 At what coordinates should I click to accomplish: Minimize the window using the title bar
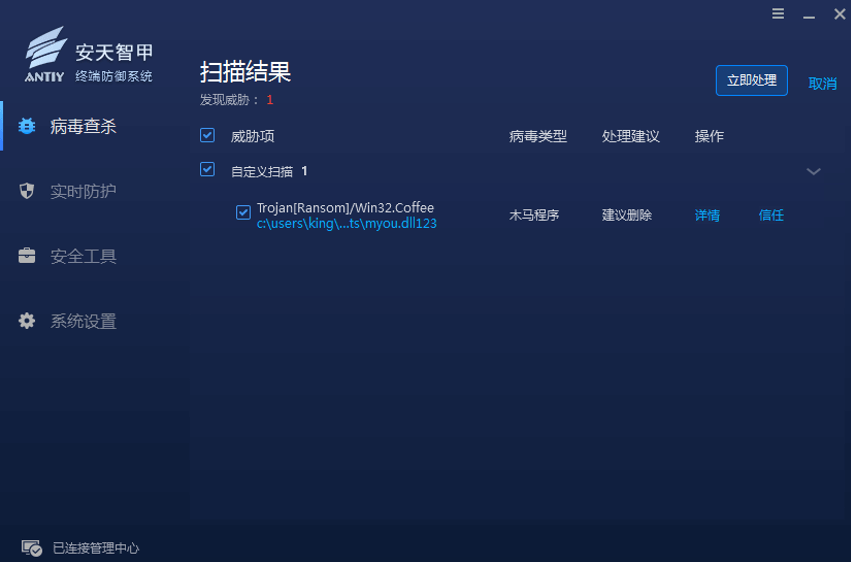point(809,14)
